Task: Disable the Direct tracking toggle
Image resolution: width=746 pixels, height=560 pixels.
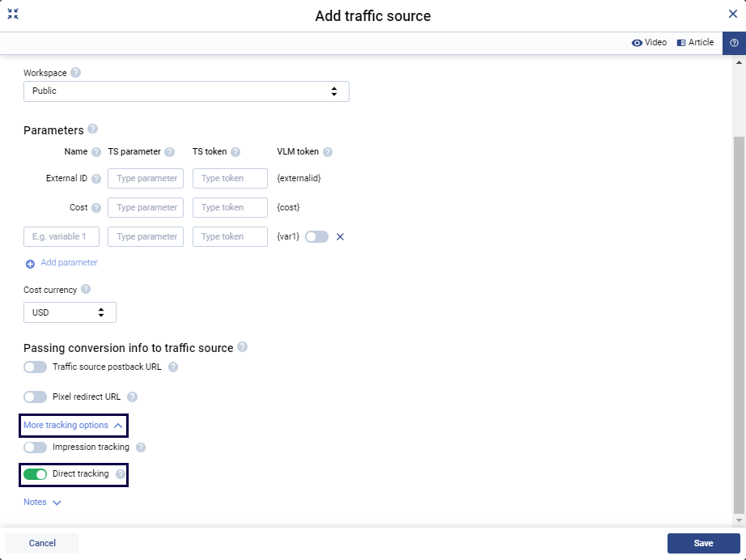Action: (x=36, y=474)
